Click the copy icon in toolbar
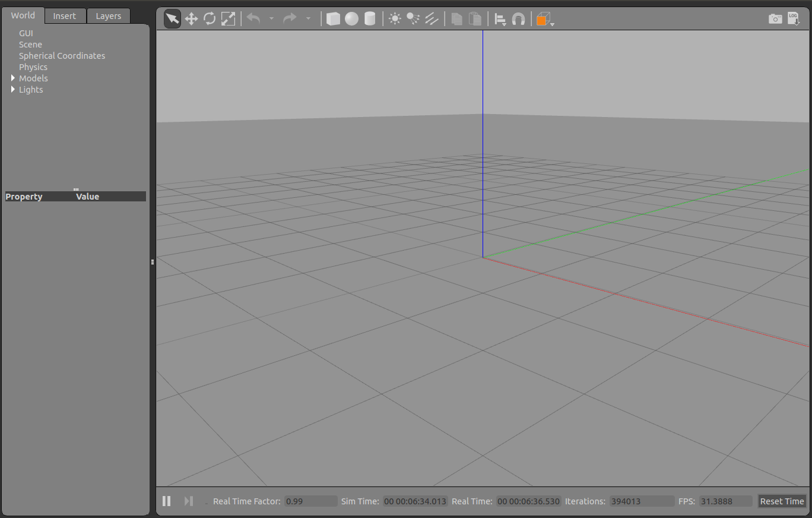812x518 pixels. [x=456, y=19]
